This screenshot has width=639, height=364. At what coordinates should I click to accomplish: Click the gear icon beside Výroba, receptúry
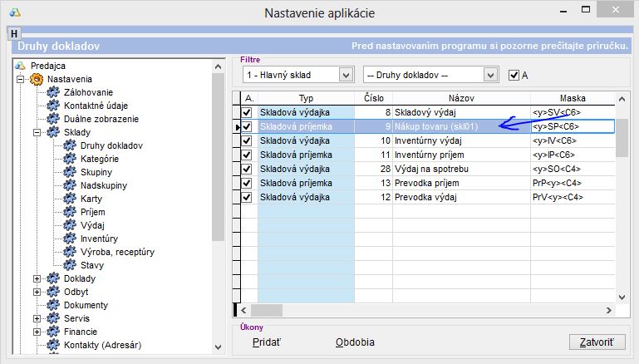(70, 252)
